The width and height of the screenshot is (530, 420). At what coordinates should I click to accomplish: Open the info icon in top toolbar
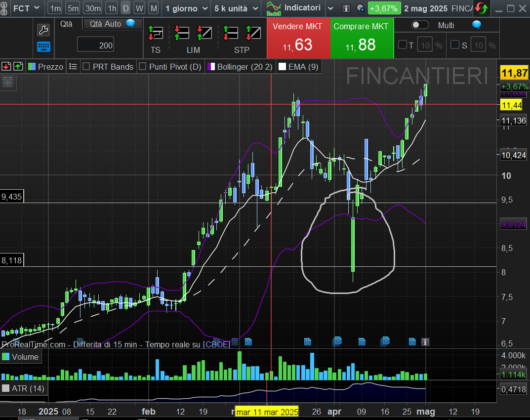[346, 8]
